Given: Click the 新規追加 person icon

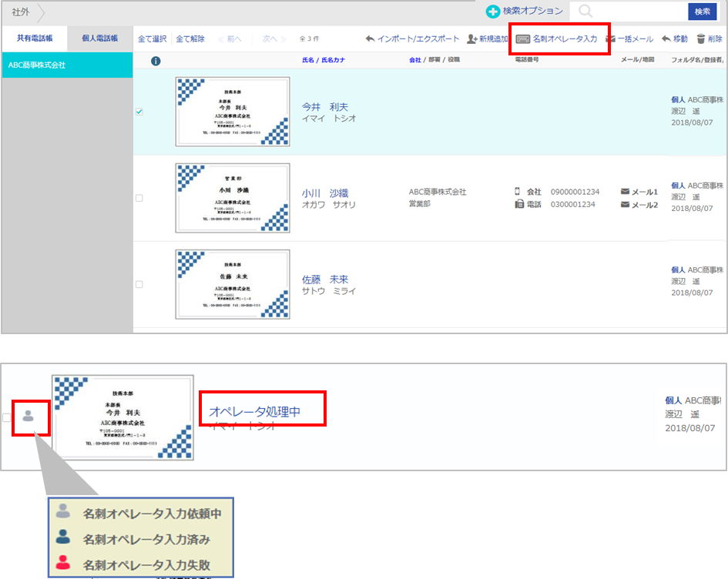Looking at the screenshot, I should [472, 38].
